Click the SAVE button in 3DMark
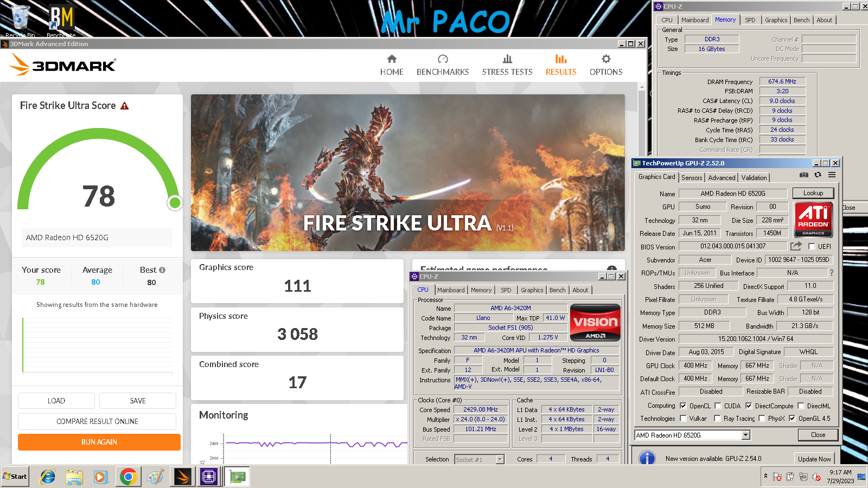This screenshot has width=868, height=488. click(138, 401)
